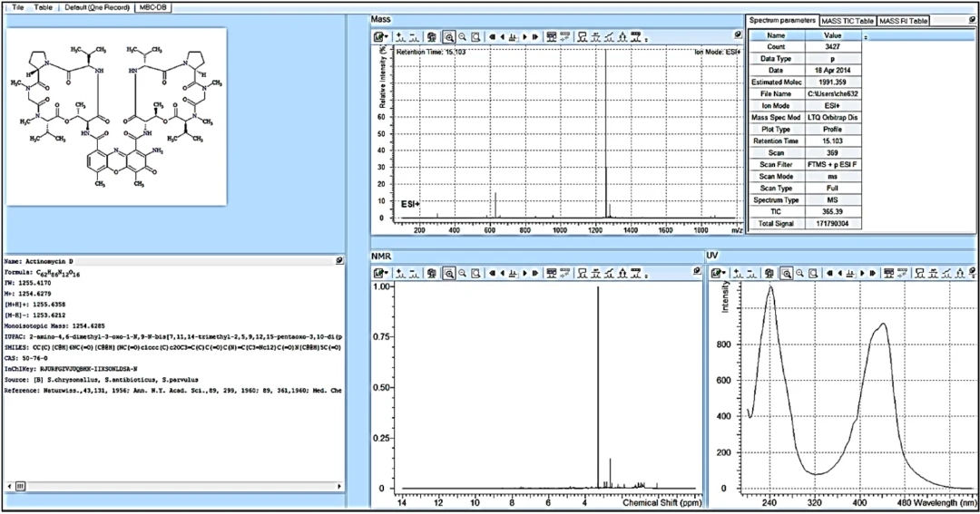
Task: Pin the Spectrum parameters panel
Action: point(973,20)
